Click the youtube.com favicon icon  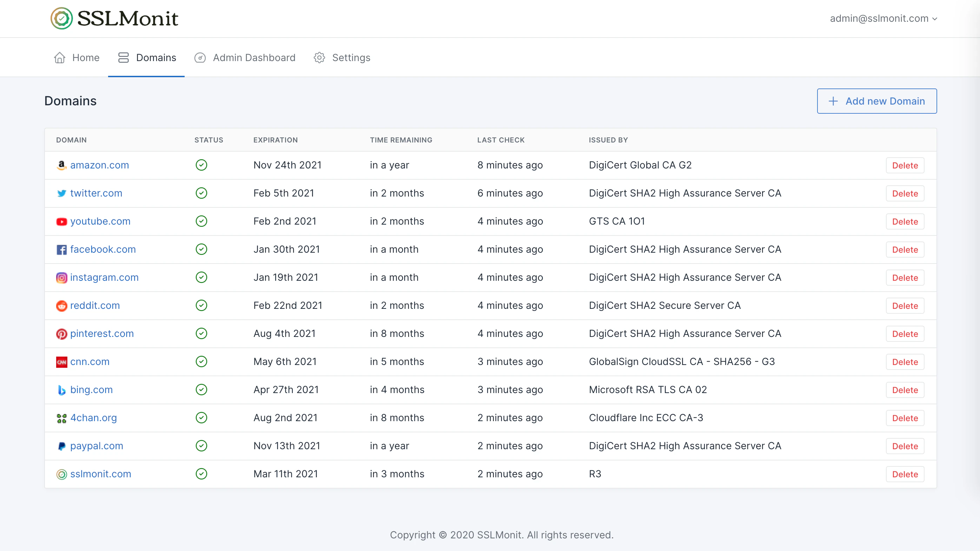(61, 221)
